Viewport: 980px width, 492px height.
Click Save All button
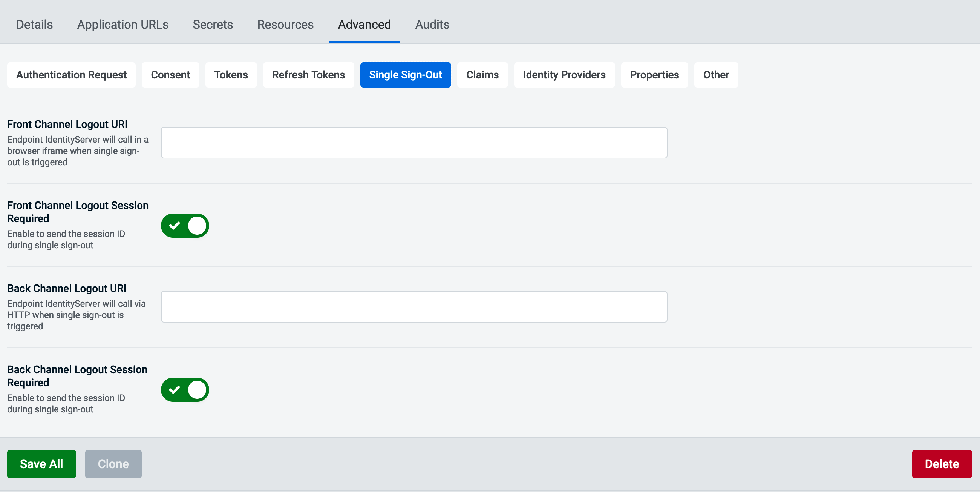pos(42,464)
